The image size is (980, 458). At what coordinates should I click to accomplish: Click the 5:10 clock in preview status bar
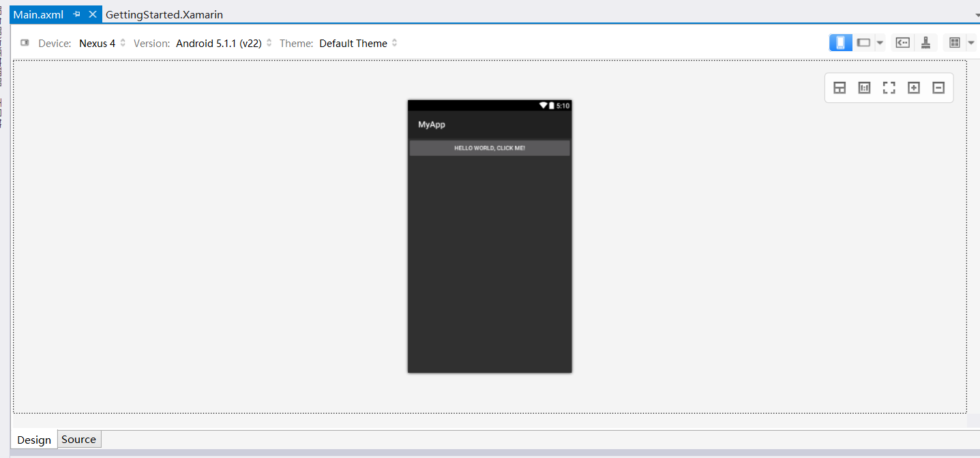563,106
